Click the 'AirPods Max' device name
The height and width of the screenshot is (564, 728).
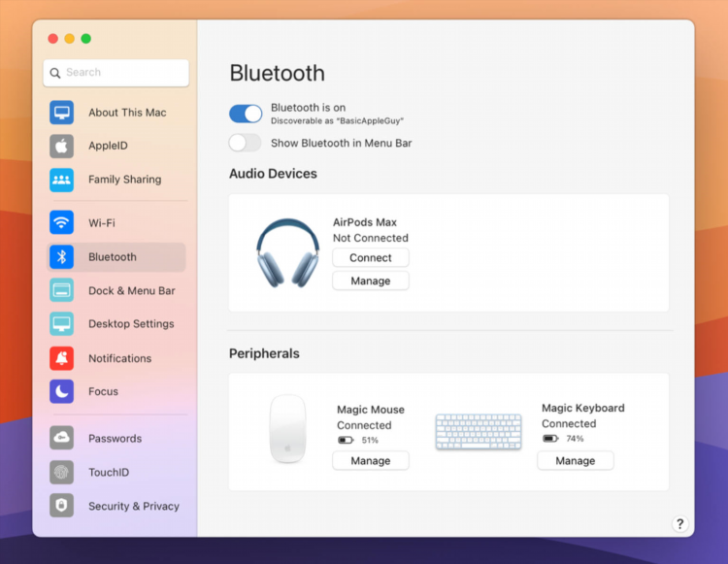[x=365, y=222]
